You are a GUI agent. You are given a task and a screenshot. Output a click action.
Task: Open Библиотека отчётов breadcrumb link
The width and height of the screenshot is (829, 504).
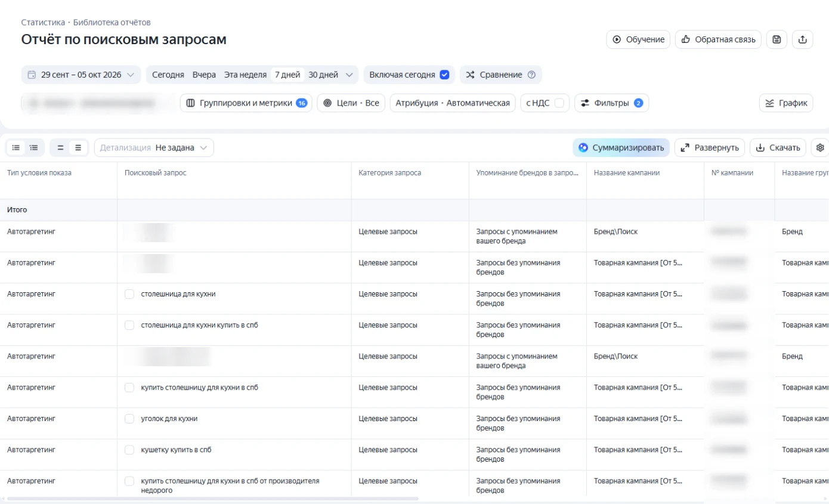point(112,23)
